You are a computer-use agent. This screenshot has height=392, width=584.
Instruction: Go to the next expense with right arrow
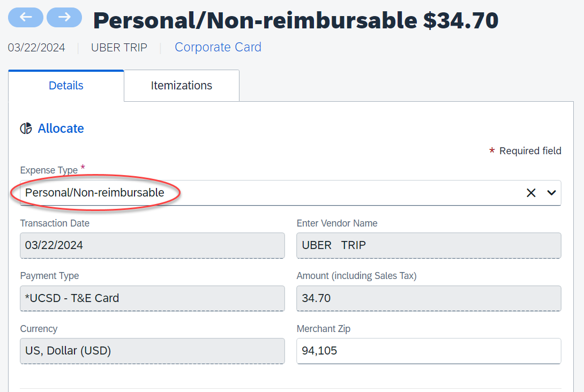pos(64,17)
